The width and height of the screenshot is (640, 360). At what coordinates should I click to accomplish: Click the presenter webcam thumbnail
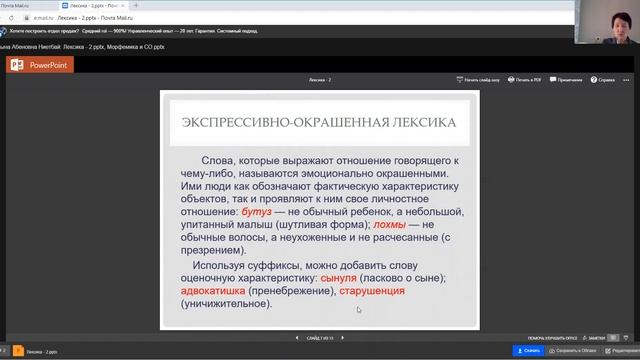pos(607,22)
